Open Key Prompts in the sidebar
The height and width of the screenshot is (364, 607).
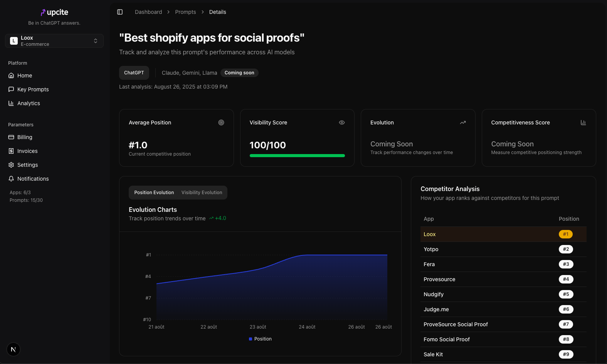click(54, 89)
